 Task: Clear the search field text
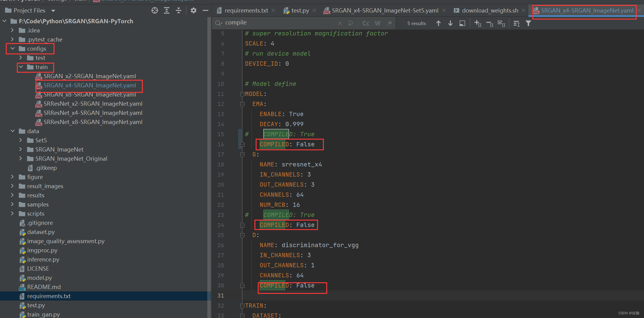click(340, 23)
